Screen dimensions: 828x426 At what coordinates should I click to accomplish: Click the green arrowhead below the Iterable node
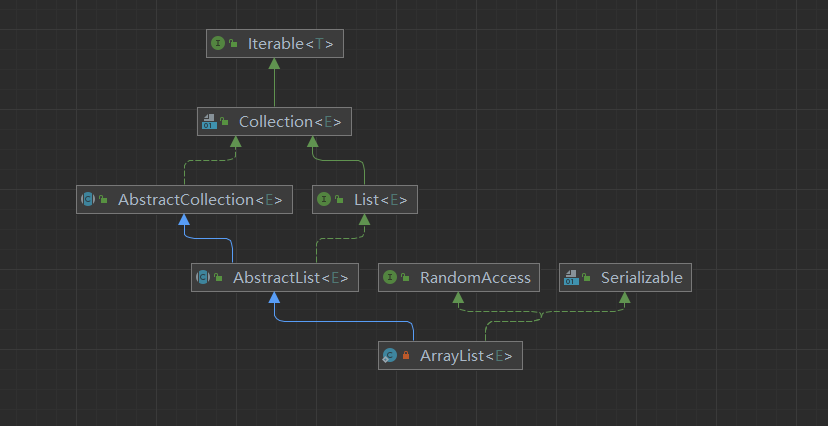274,65
